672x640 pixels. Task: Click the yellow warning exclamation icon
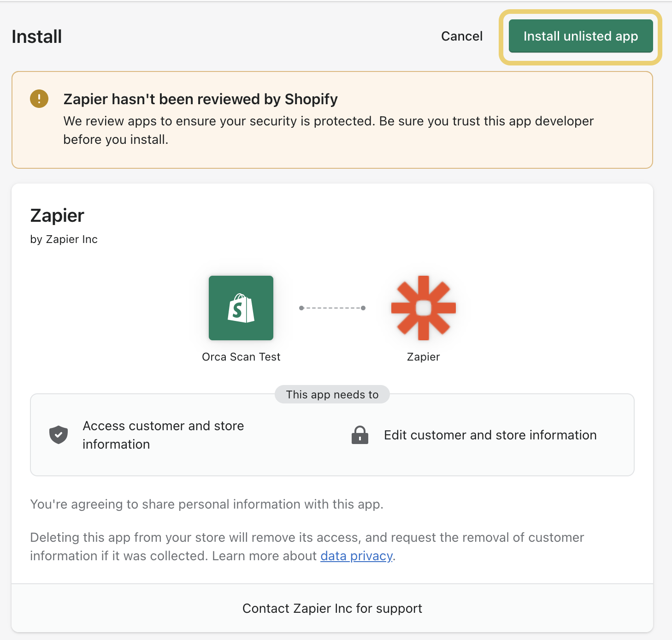[x=39, y=99]
